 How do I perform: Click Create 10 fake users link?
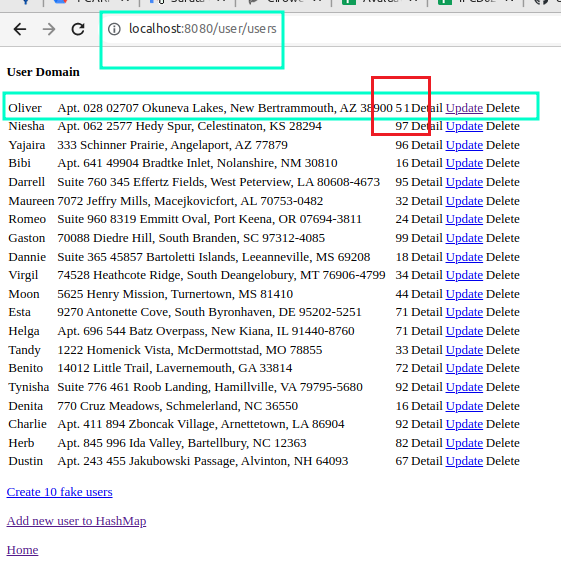click(60, 492)
